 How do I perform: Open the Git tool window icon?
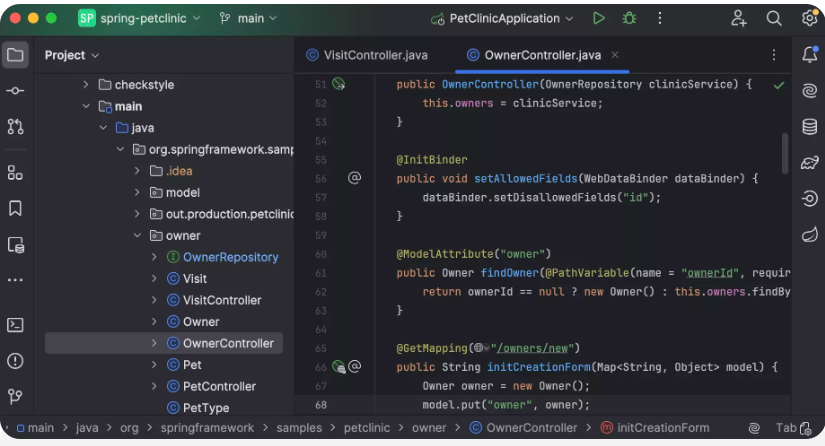click(15, 396)
